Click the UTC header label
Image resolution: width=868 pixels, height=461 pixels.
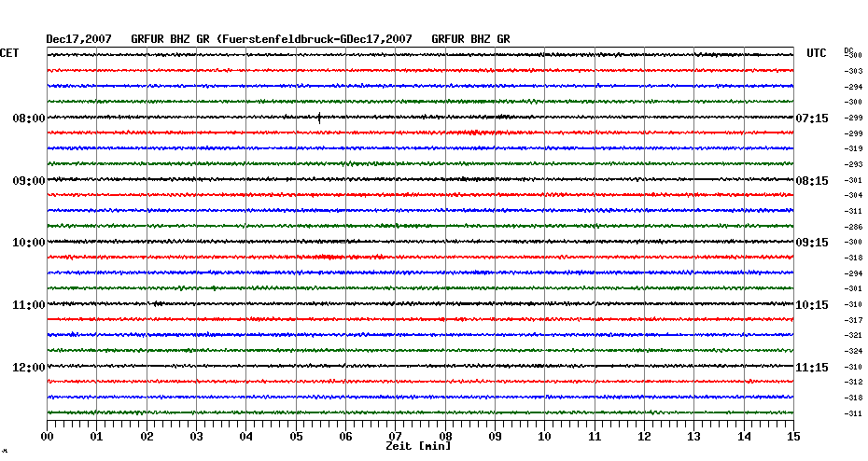[x=817, y=53]
